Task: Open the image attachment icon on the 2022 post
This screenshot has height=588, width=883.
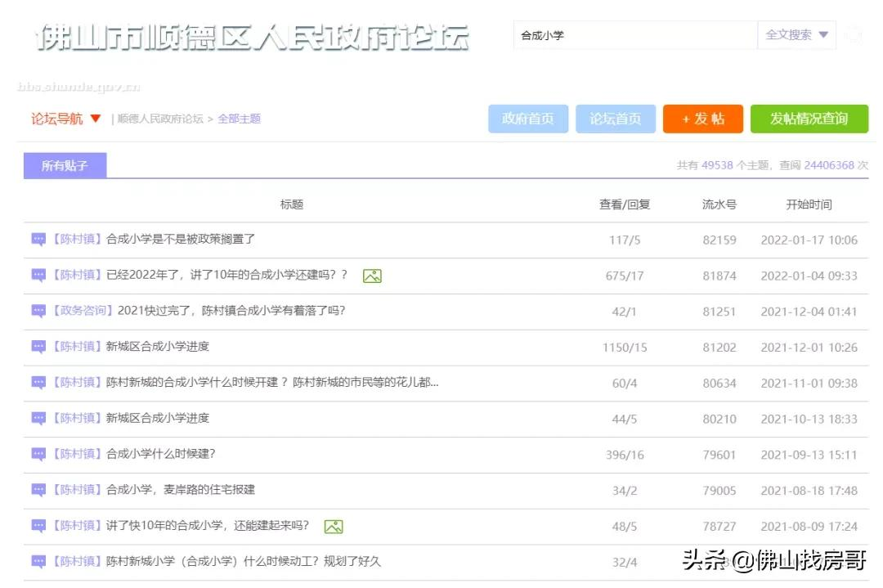Action: (373, 276)
